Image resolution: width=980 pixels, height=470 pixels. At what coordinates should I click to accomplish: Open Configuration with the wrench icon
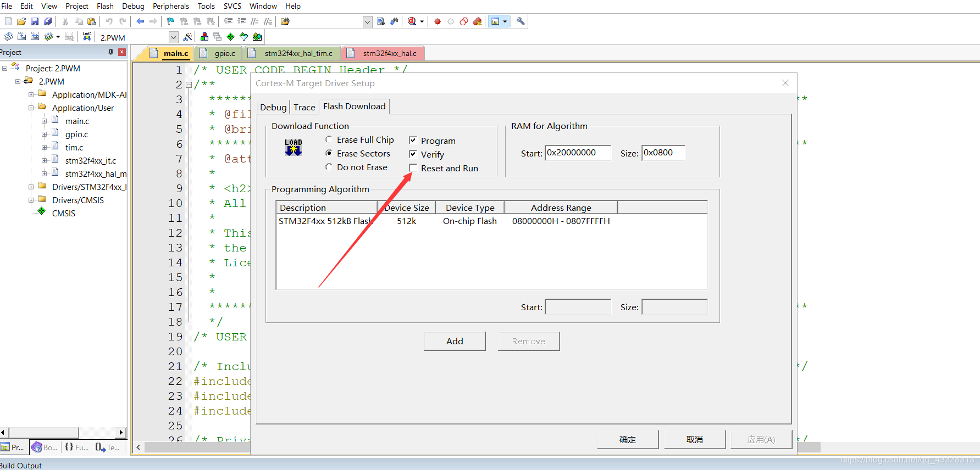pyautogui.click(x=521, y=21)
